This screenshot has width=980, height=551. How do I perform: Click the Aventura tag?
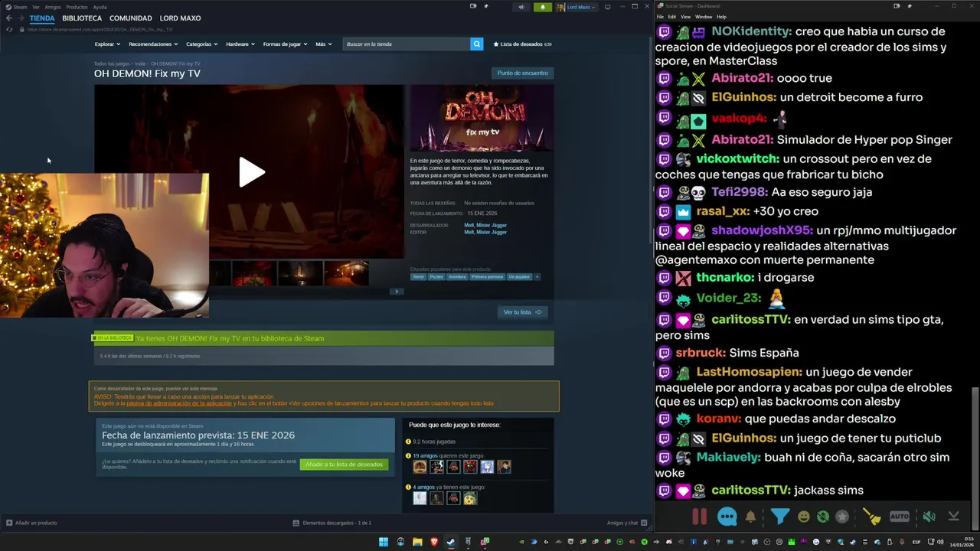[x=457, y=276]
